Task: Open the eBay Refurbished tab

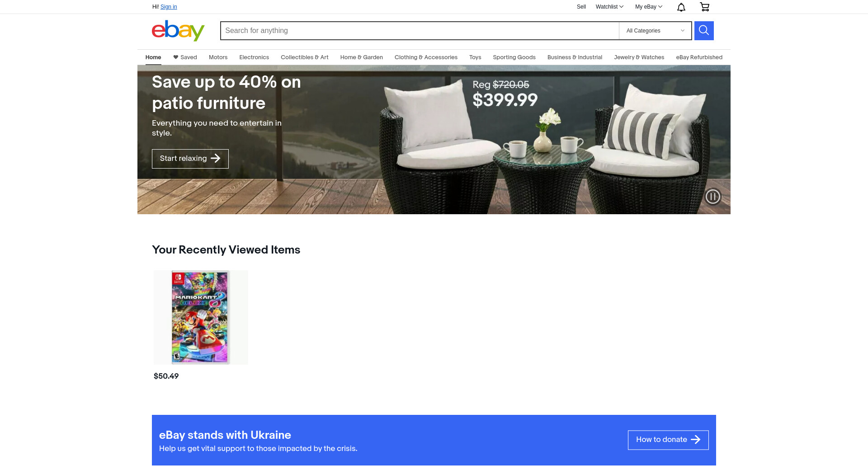Action: 699,57
